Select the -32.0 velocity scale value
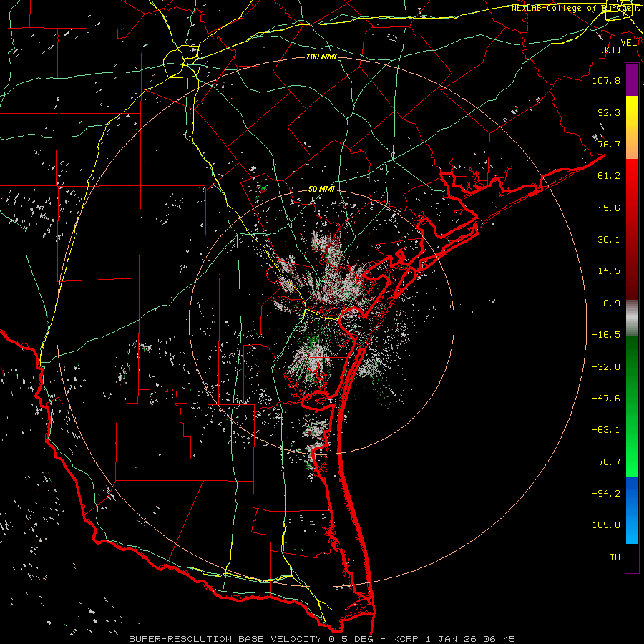 coord(606,367)
